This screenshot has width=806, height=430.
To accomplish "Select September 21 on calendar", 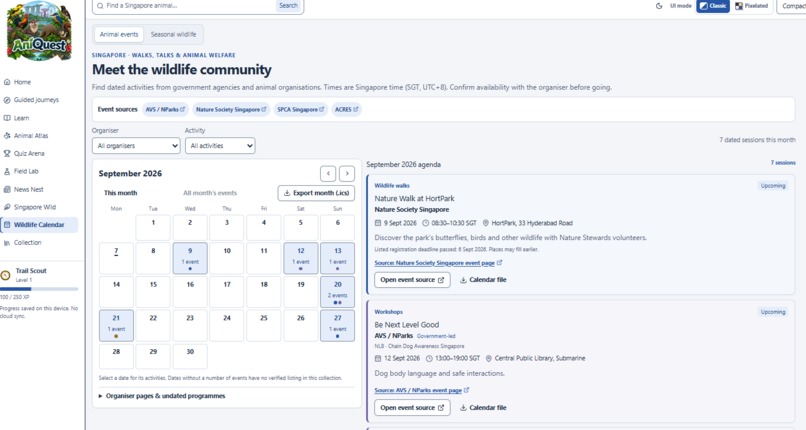I will pos(116,326).
